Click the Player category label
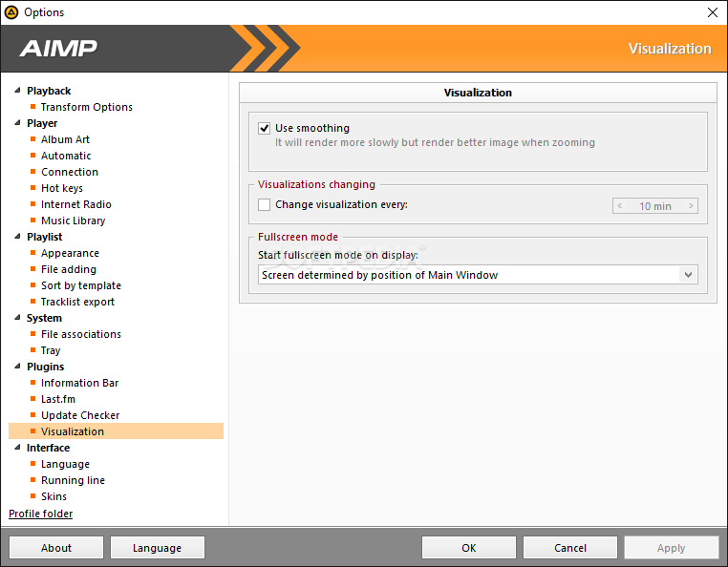The image size is (728, 567). click(42, 123)
